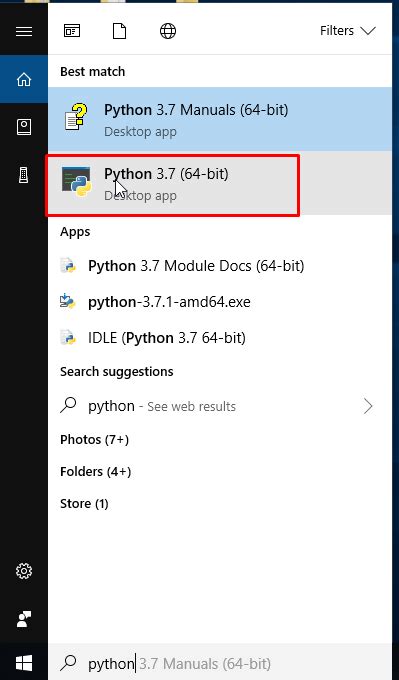This screenshot has width=399, height=680.
Task: Open the Feedback icon in sidebar
Action: 24,618
